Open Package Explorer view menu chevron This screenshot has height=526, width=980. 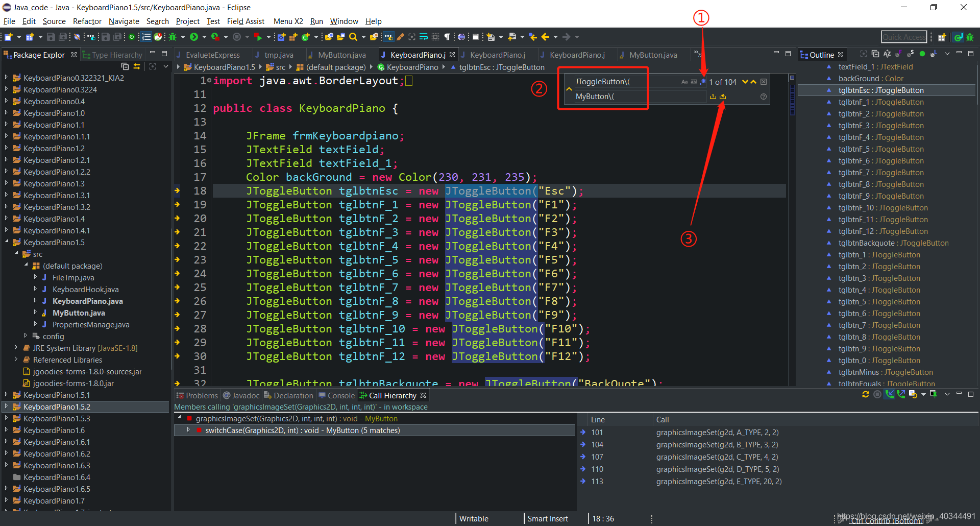point(165,66)
